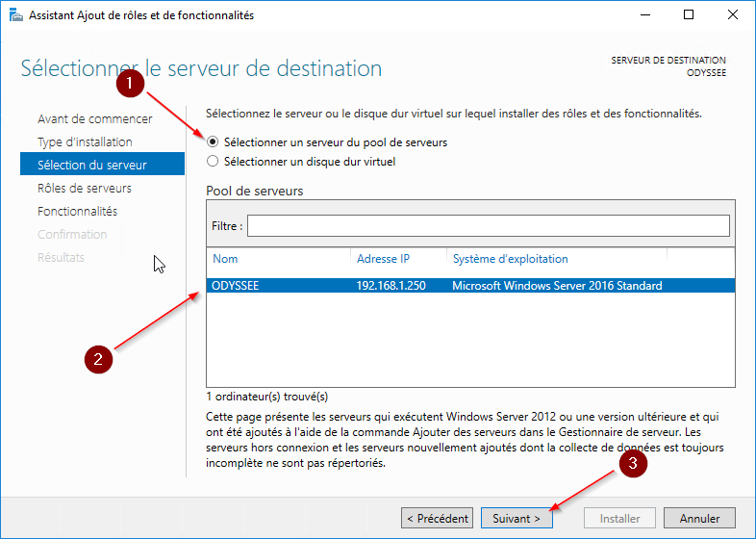Open the 'Fonctionnalités' step in the sidebar
The image size is (756, 539).
coord(77,212)
